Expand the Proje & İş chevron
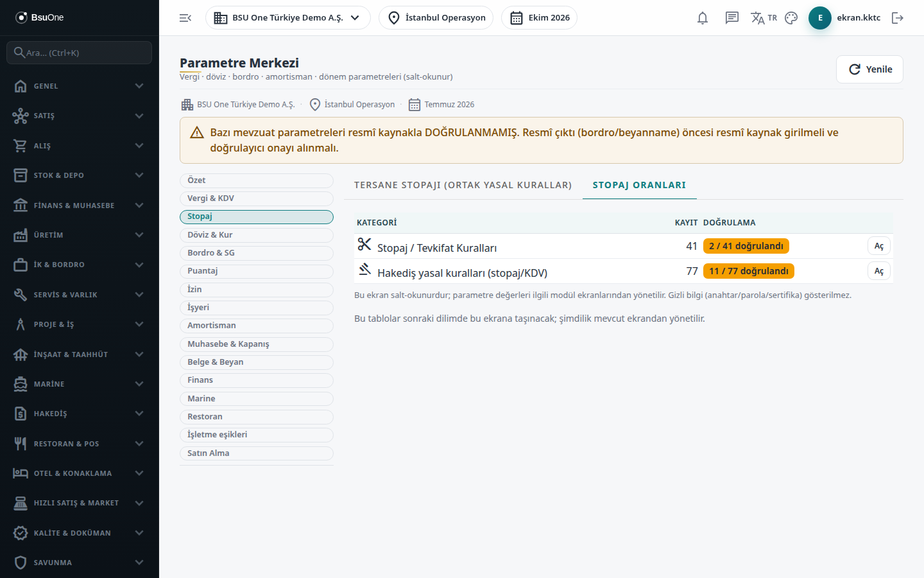Image resolution: width=924 pixels, height=578 pixels. (x=139, y=324)
